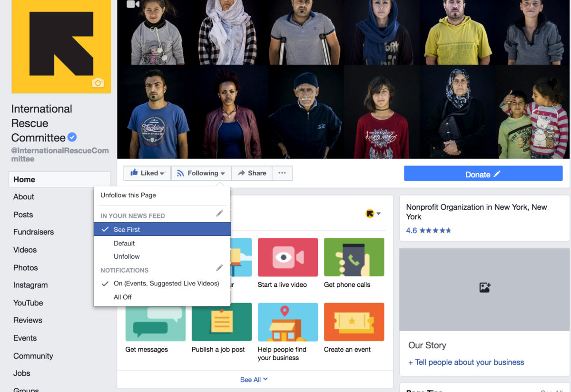Open Tell people about your business link
The width and height of the screenshot is (571, 392).
465,362
